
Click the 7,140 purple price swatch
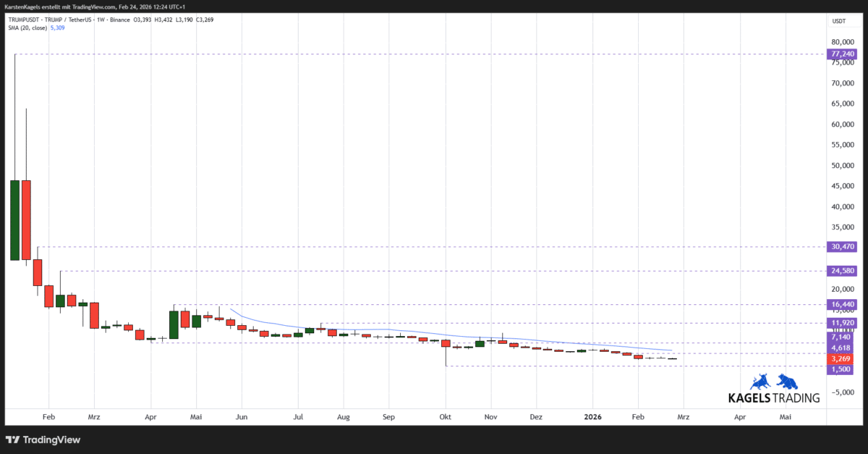click(840, 337)
